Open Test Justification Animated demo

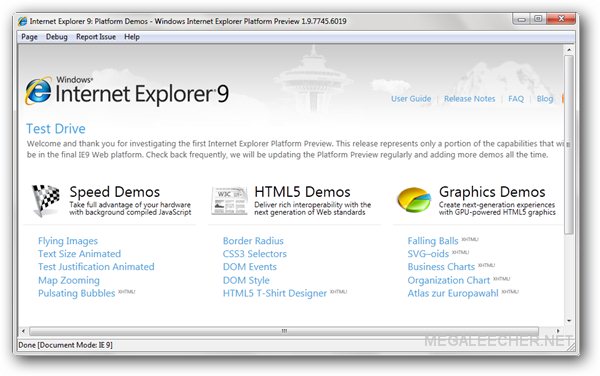96,267
